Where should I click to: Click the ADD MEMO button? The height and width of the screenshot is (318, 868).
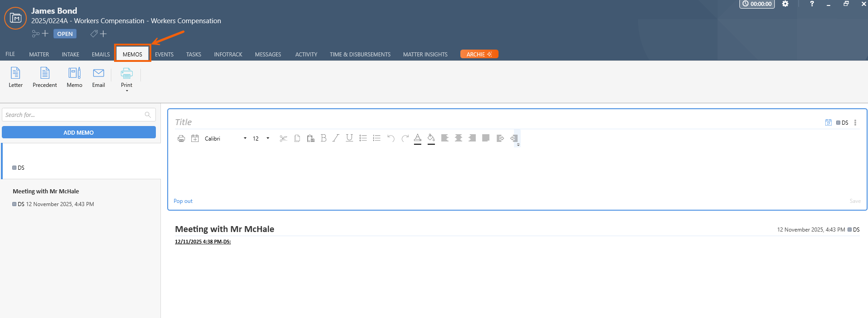pos(79,132)
